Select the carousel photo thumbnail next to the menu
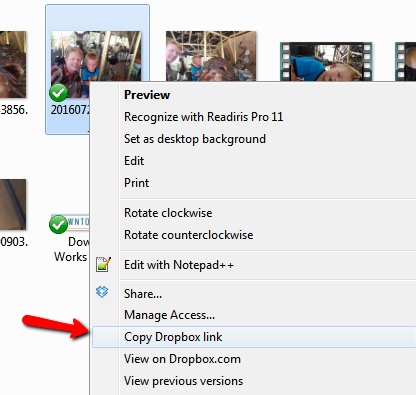Viewport: 416px width, 395px height. click(x=211, y=56)
